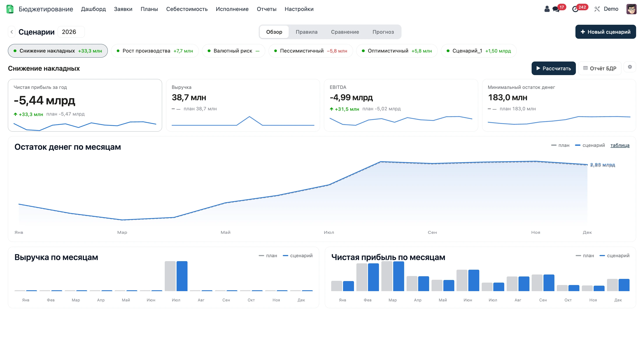Open the Настройки menu in top navigation
Viewport: 644px width, 359px height.
pos(299,9)
